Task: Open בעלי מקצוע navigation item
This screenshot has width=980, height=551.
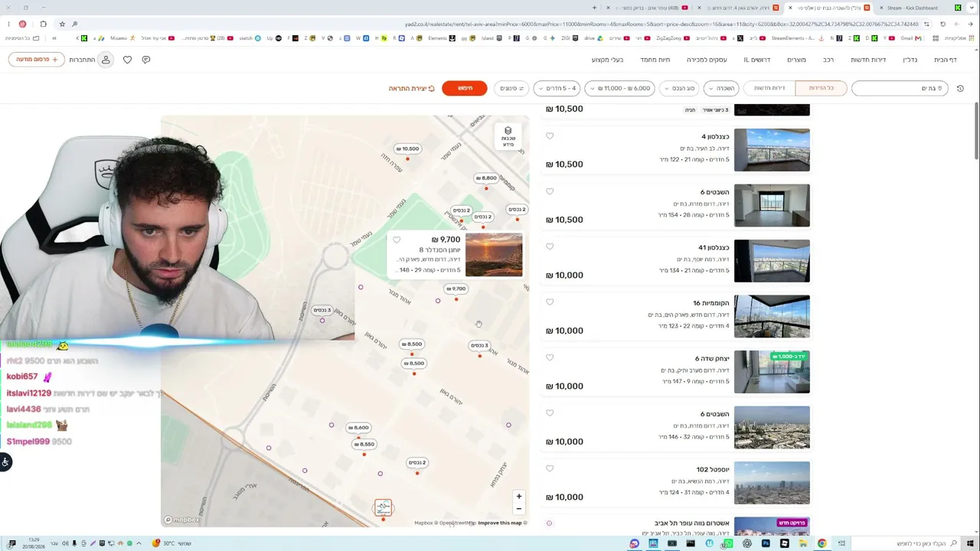Action: point(608,60)
